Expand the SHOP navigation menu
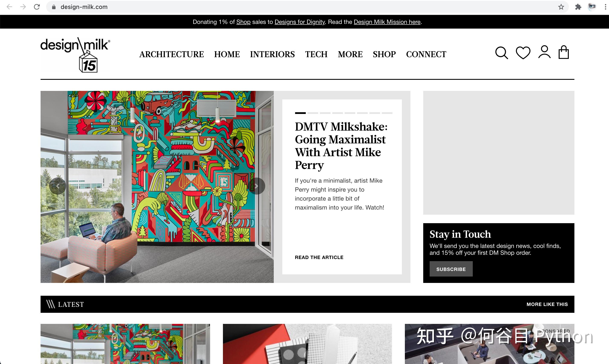The width and height of the screenshot is (609, 364). point(384,54)
